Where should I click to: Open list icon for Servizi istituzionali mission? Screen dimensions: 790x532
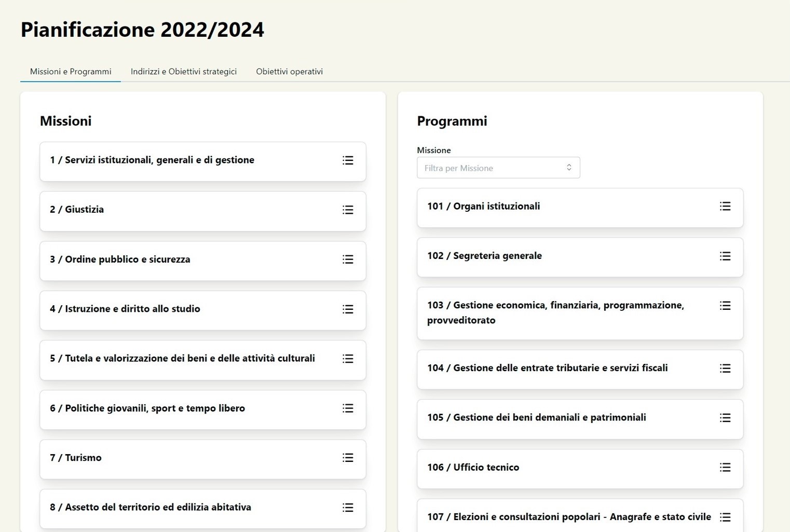pos(348,160)
